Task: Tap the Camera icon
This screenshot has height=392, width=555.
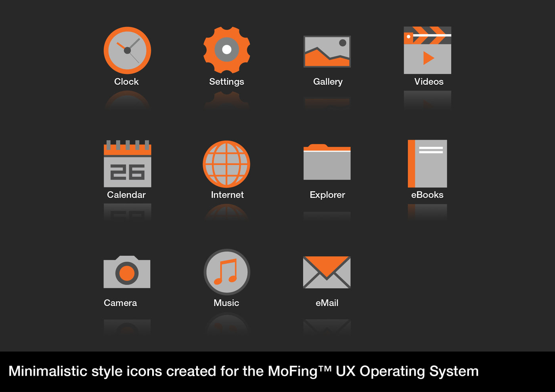Action: 127,272
